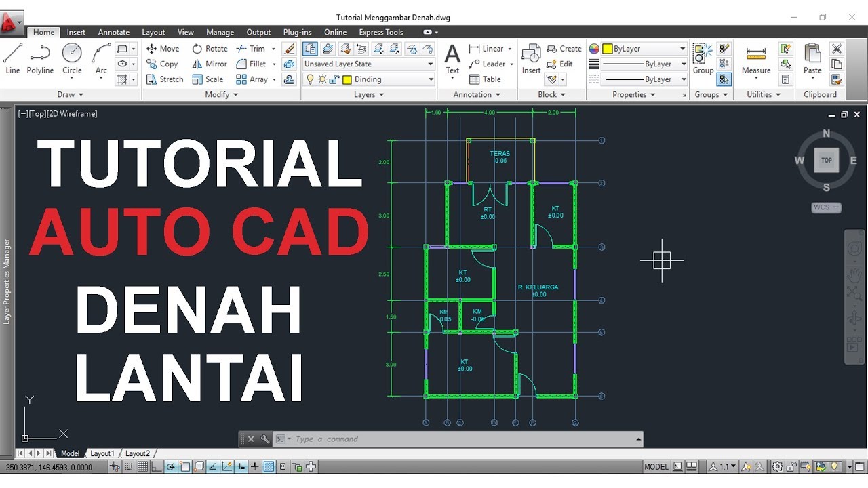This screenshot has height=488, width=868.
Task: Open the AutoCAD application menu button
Action: click(x=12, y=22)
